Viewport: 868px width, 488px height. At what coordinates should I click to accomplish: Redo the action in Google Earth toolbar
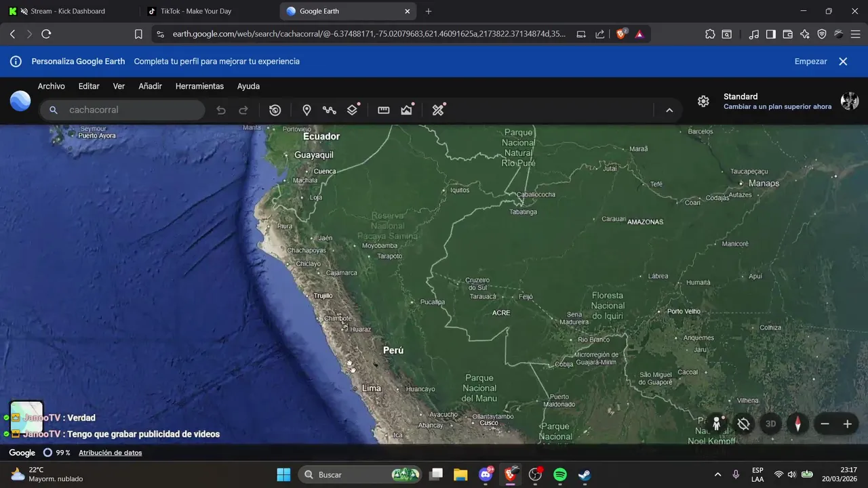coord(243,110)
